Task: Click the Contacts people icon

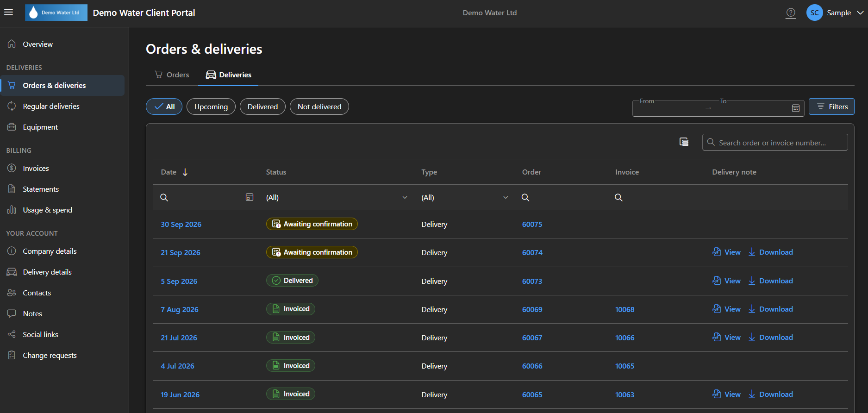Action: point(12,293)
